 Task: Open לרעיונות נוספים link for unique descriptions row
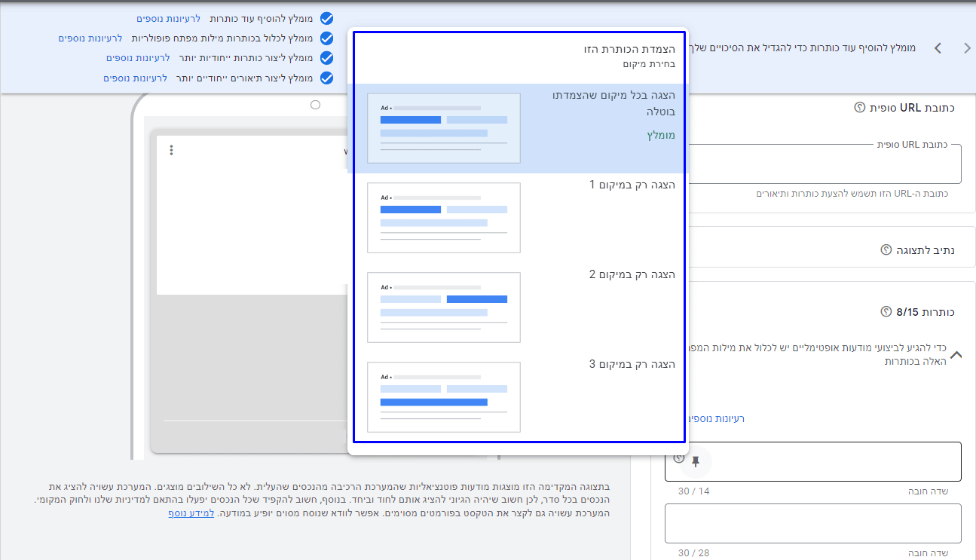click(x=136, y=78)
